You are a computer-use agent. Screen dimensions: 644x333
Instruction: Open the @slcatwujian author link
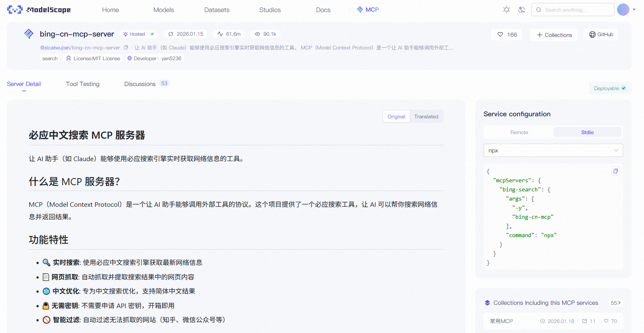pyautogui.click(x=54, y=48)
